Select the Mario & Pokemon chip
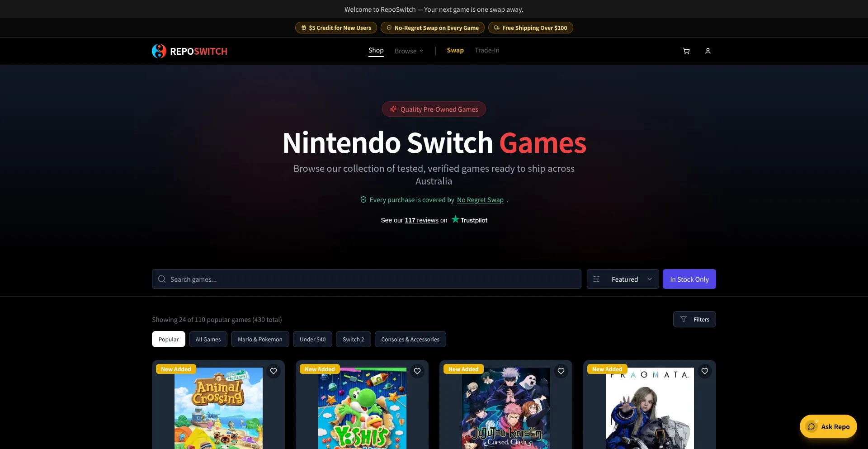Viewport: 868px width, 449px height. 260,339
